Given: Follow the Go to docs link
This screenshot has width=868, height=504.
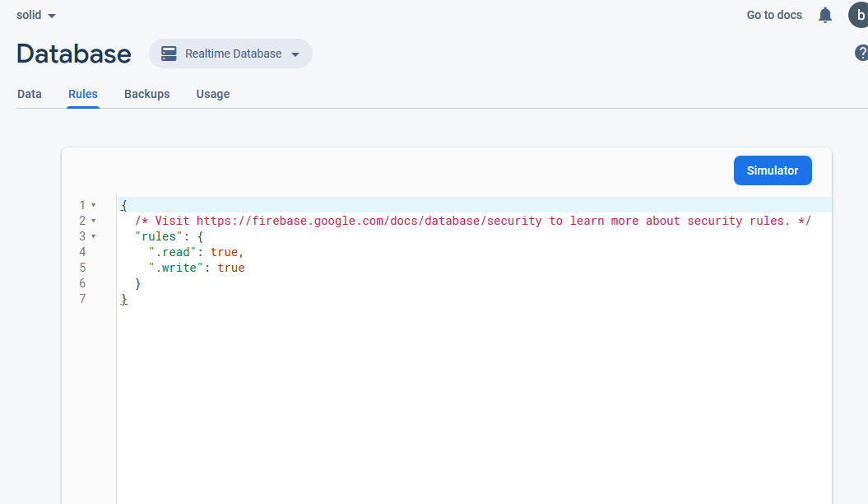Looking at the screenshot, I should 773,15.
